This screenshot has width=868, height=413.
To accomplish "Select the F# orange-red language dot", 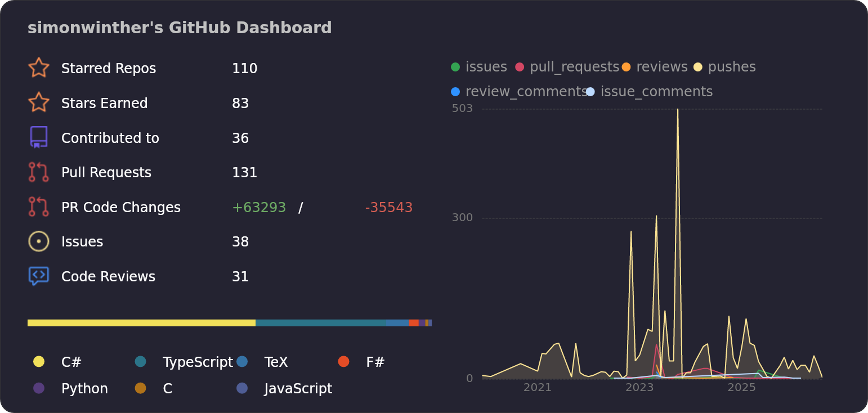I will tap(344, 362).
